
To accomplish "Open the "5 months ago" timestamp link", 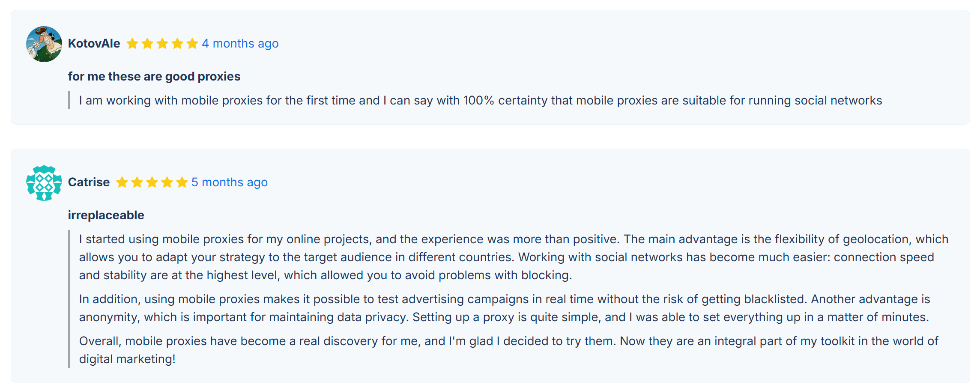I will pos(230,182).
